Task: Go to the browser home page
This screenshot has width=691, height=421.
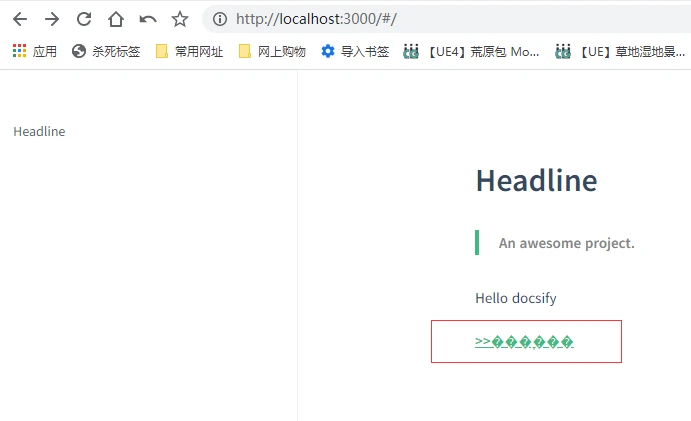Action: pyautogui.click(x=116, y=19)
